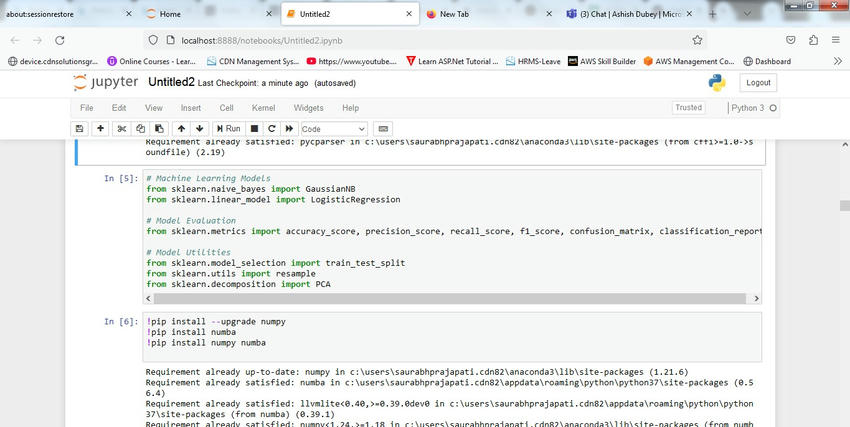Image resolution: width=850 pixels, height=427 pixels.
Task: Open the Kernel menu
Action: 263,108
